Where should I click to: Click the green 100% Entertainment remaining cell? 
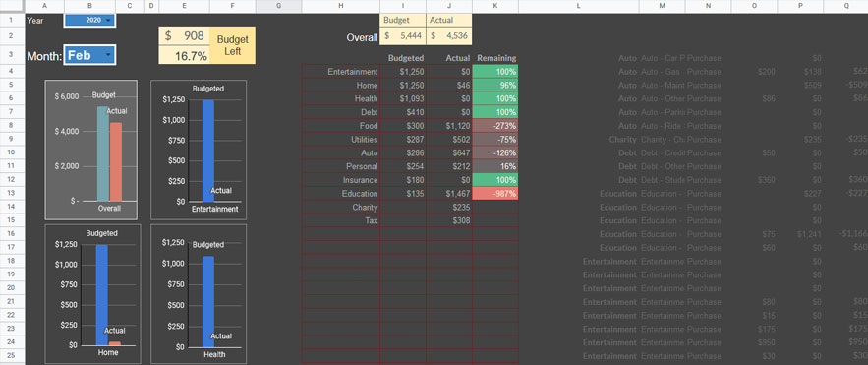click(x=495, y=72)
